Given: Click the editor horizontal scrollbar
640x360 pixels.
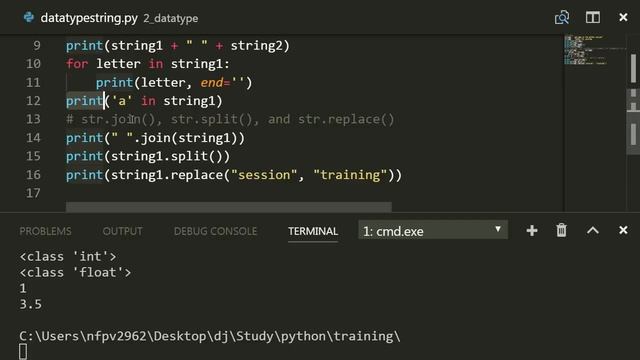Looking at the screenshot, I should pos(229,207).
